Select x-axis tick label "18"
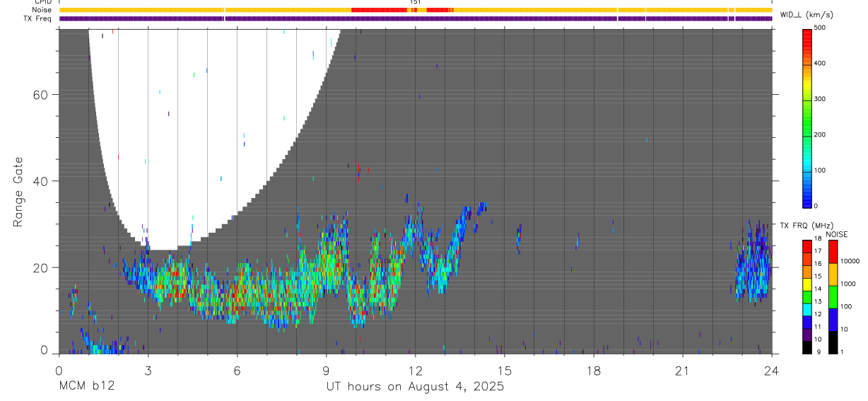 tap(593, 371)
